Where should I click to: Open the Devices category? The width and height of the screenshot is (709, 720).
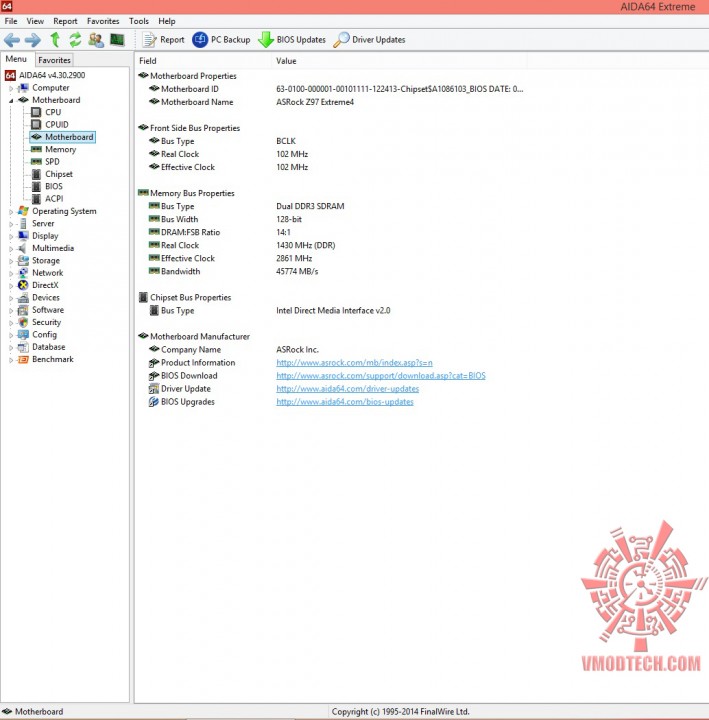coord(45,298)
